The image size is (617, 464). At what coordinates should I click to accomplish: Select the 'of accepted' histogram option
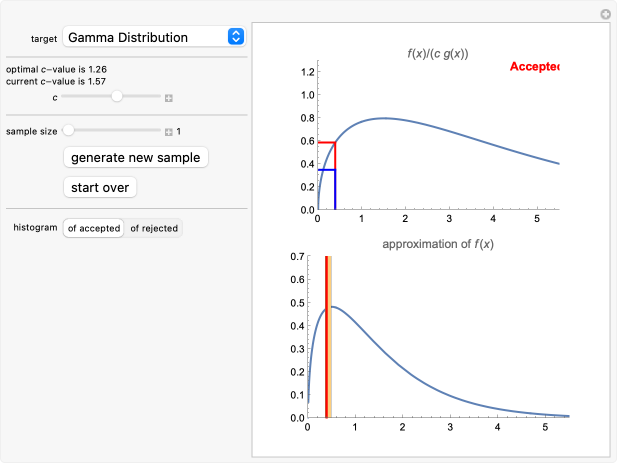[94, 228]
